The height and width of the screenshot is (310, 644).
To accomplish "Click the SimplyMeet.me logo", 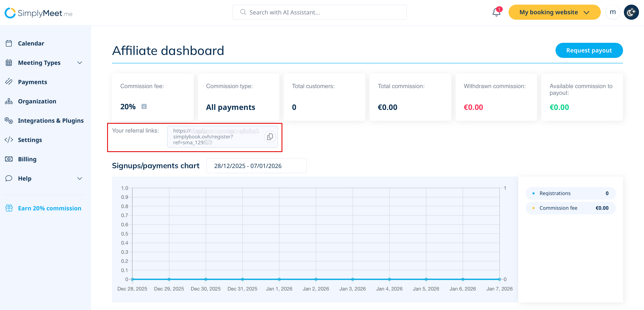I will coord(39,13).
